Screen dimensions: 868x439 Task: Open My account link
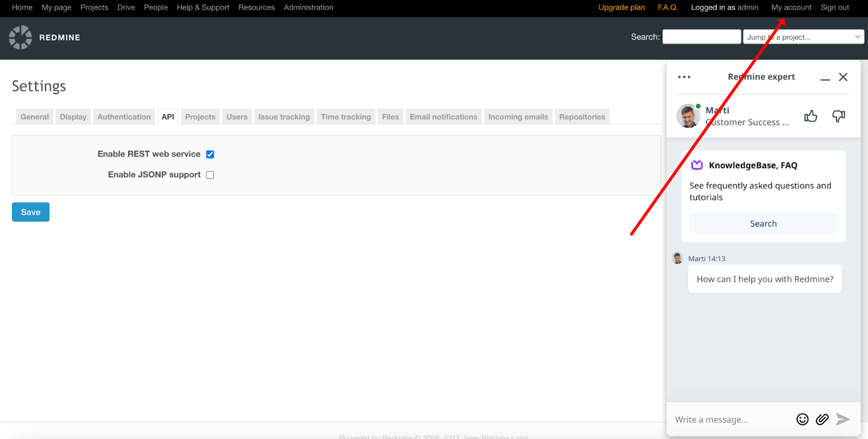(x=792, y=7)
